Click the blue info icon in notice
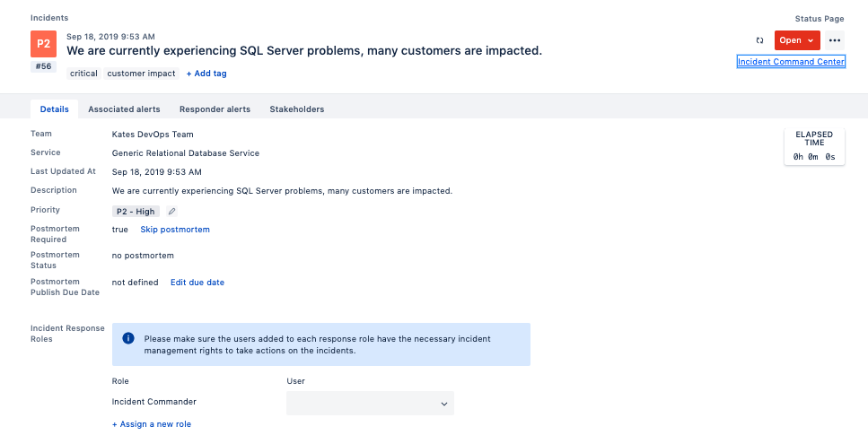Screen dimensions: 868x444 [x=128, y=338]
